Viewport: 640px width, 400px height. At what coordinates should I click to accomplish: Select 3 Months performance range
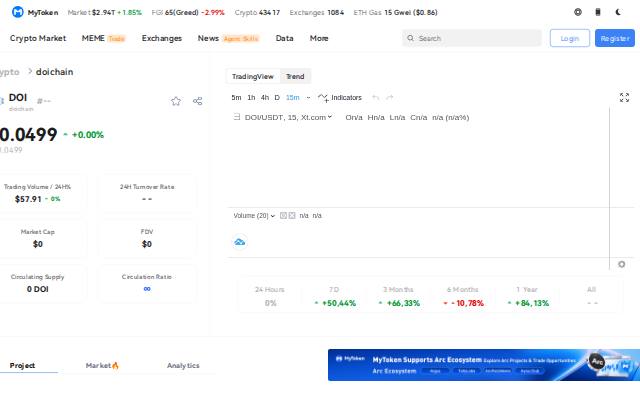click(x=398, y=296)
